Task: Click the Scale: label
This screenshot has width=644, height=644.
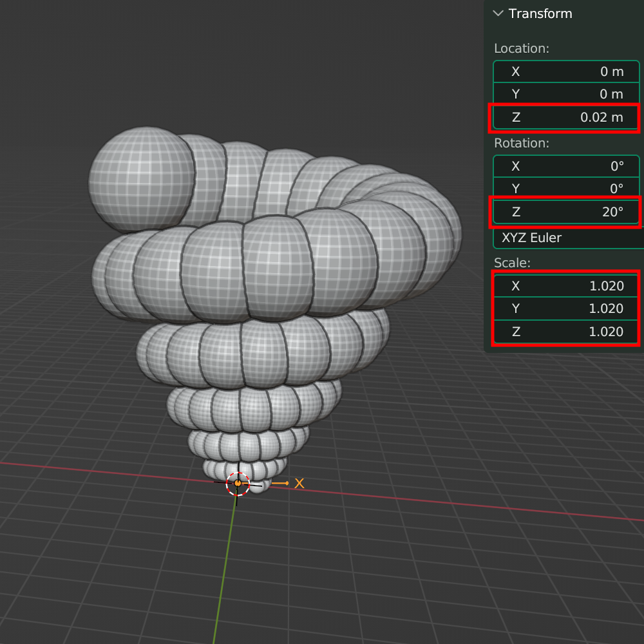Action: point(512,263)
